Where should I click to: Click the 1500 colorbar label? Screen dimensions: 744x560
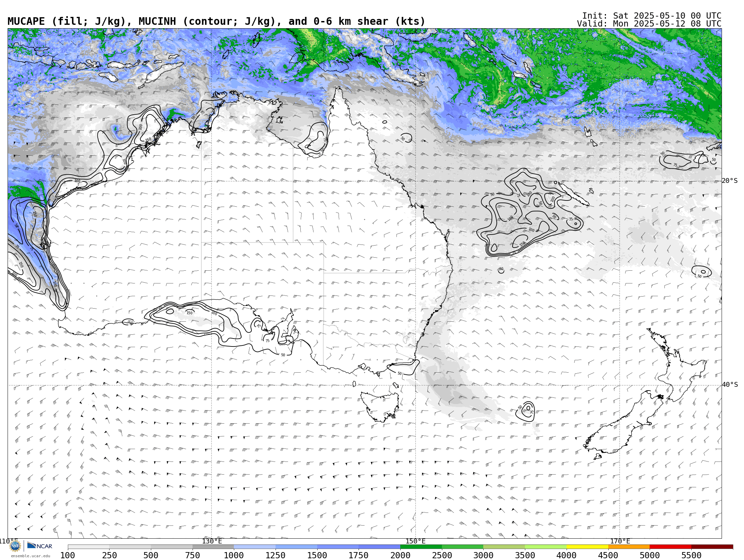tap(317, 555)
